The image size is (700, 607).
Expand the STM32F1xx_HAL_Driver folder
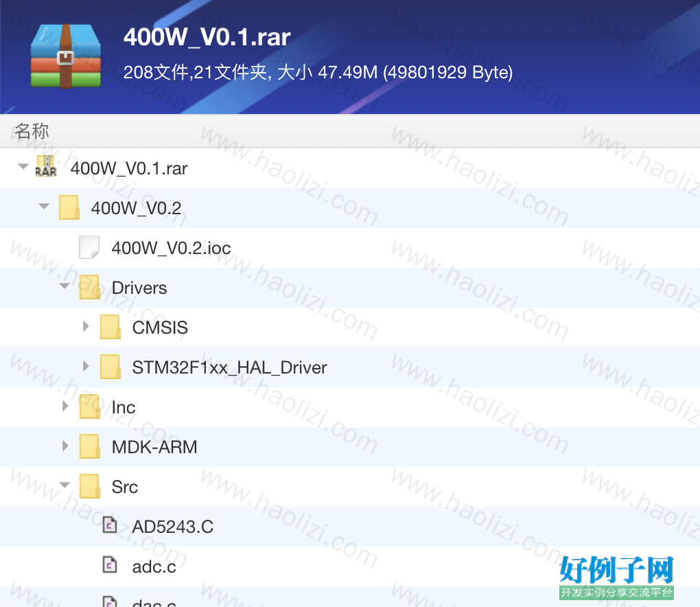pyautogui.click(x=86, y=366)
